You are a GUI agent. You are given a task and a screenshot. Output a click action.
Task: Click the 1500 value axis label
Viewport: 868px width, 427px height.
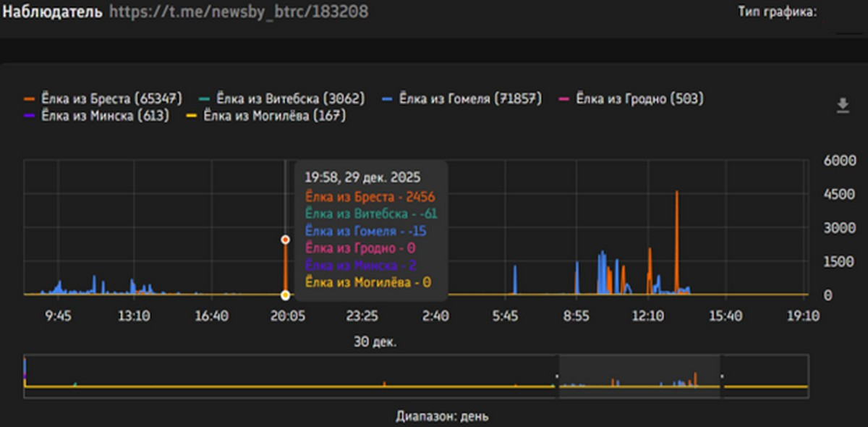tap(839, 261)
